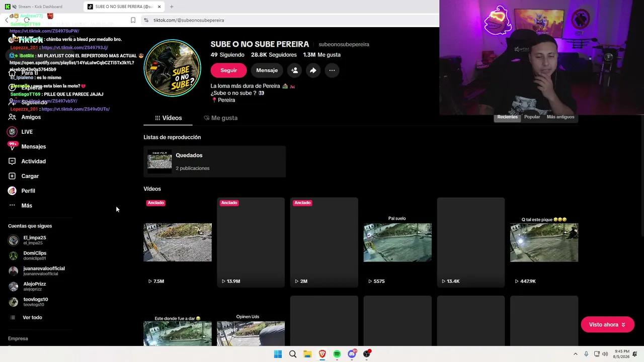Sort videos by Recientes
The height and width of the screenshot is (362, 644).
click(x=507, y=117)
